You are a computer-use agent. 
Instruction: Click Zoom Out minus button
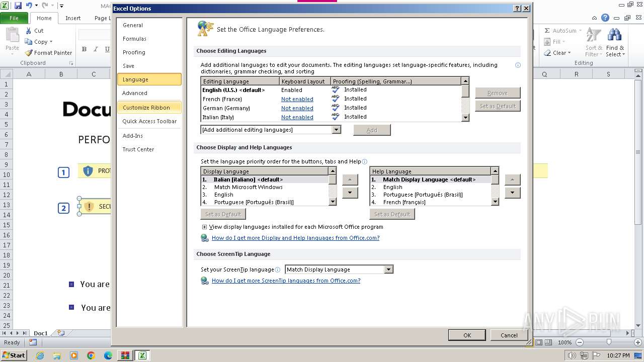click(x=579, y=342)
